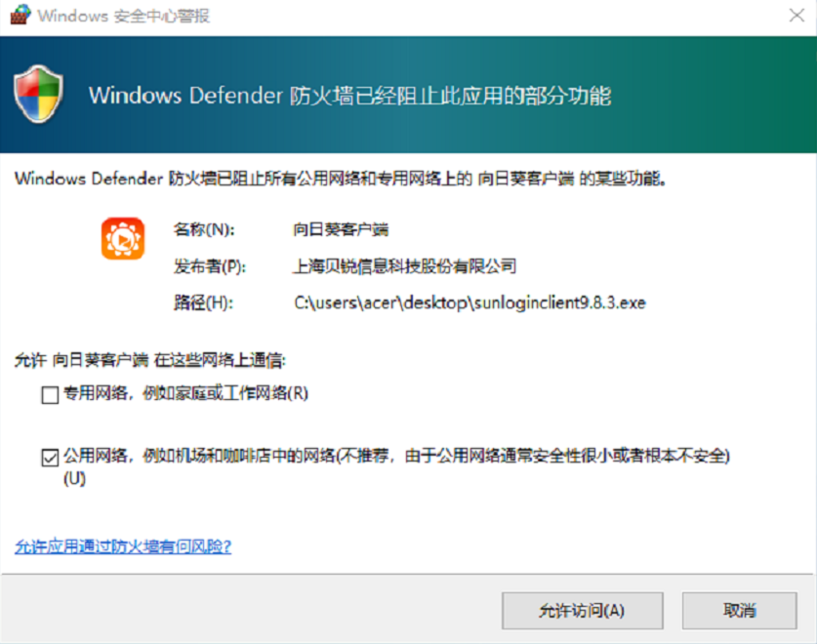The width and height of the screenshot is (817, 644).
Task: Open the 允许应用通过防火墙有何风险? link
Action: 123,546
